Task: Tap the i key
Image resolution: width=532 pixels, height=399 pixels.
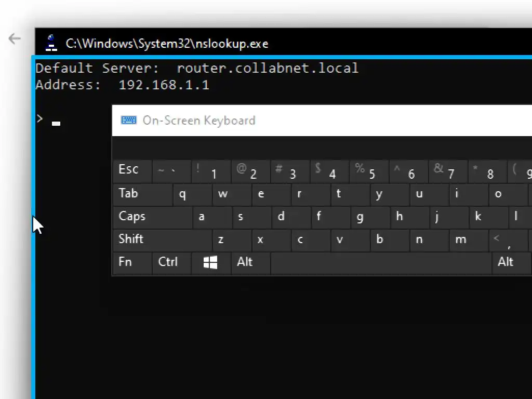Action: 469,194
